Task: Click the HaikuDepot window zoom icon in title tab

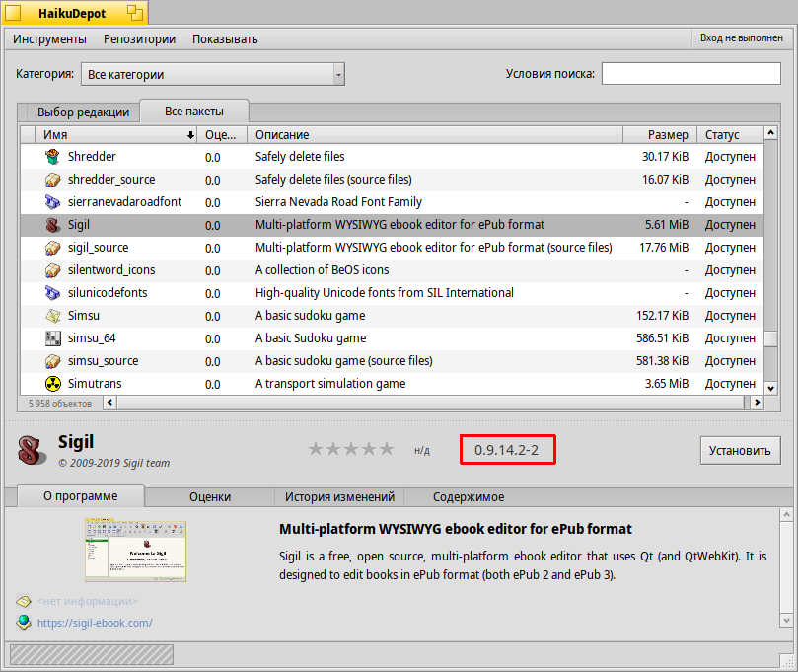Action: pyautogui.click(x=135, y=13)
